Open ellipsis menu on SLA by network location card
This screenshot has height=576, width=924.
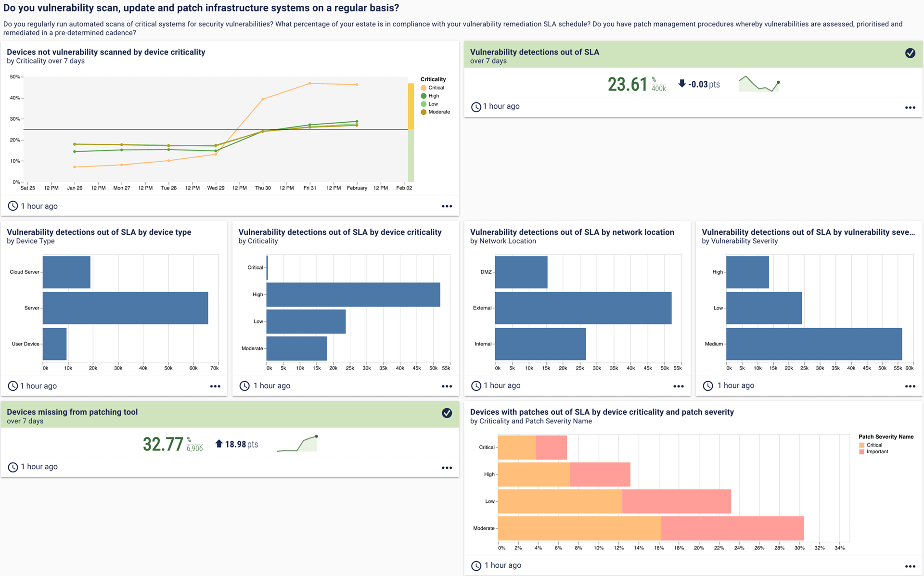678,386
